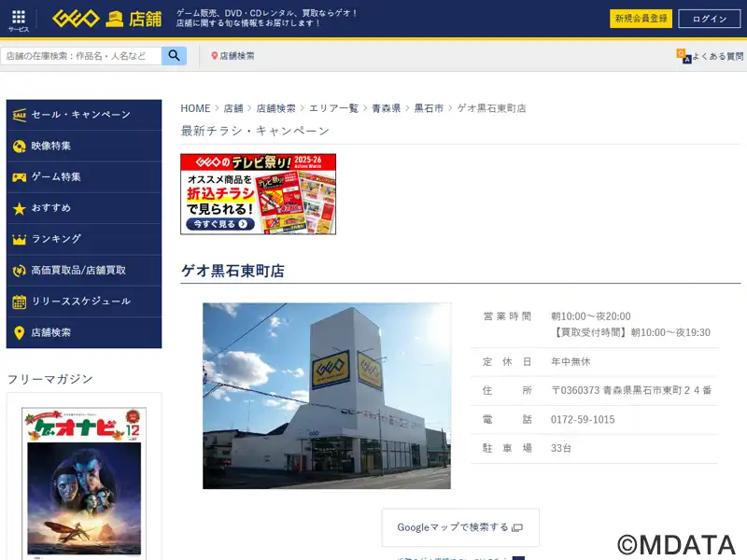Click the crown icon for ランキング
The width and height of the screenshot is (747, 560).
point(19,240)
